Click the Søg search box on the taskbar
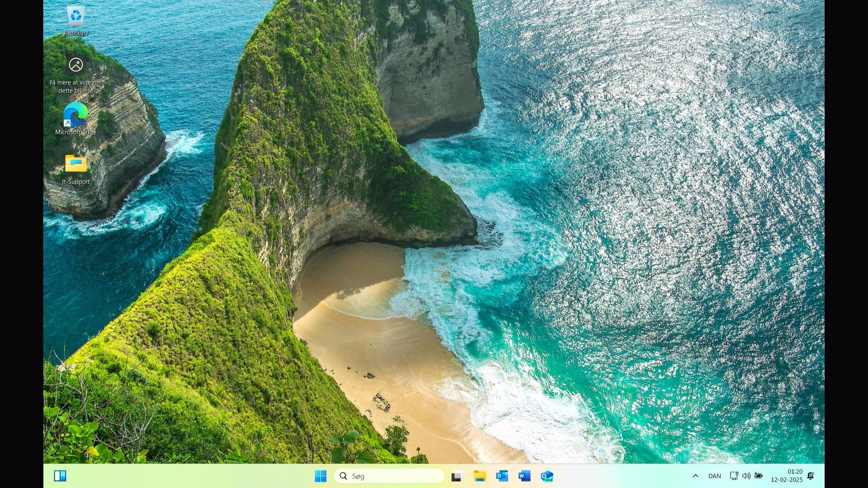Image resolution: width=868 pixels, height=488 pixels. [389, 476]
